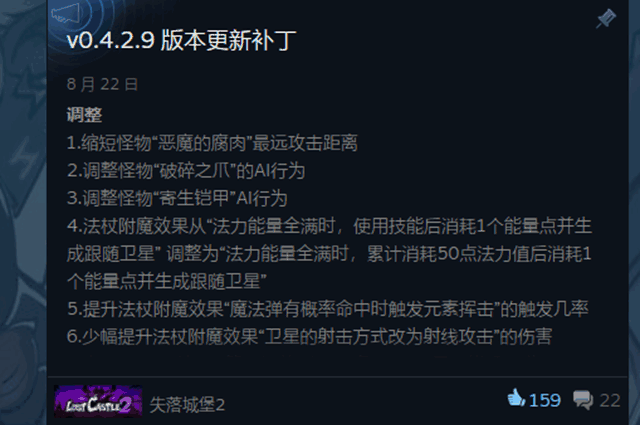Select item 2 about 破碎之爪 AI behavior

[186, 171]
